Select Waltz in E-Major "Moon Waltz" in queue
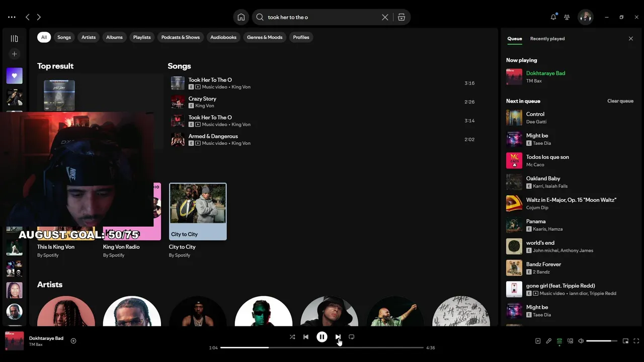This screenshot has height=362, width=644. [x=570, y=204]
